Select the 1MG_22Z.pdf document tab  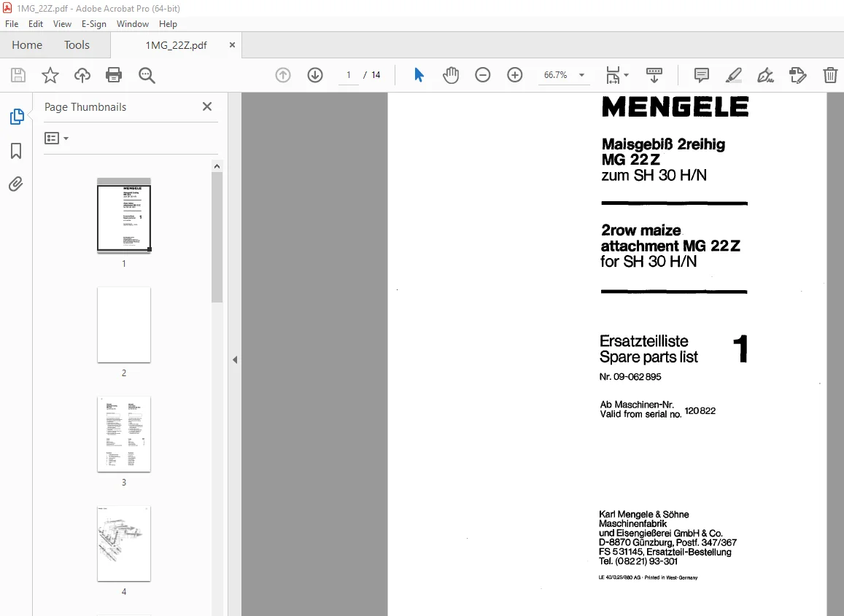coord(176,45)
